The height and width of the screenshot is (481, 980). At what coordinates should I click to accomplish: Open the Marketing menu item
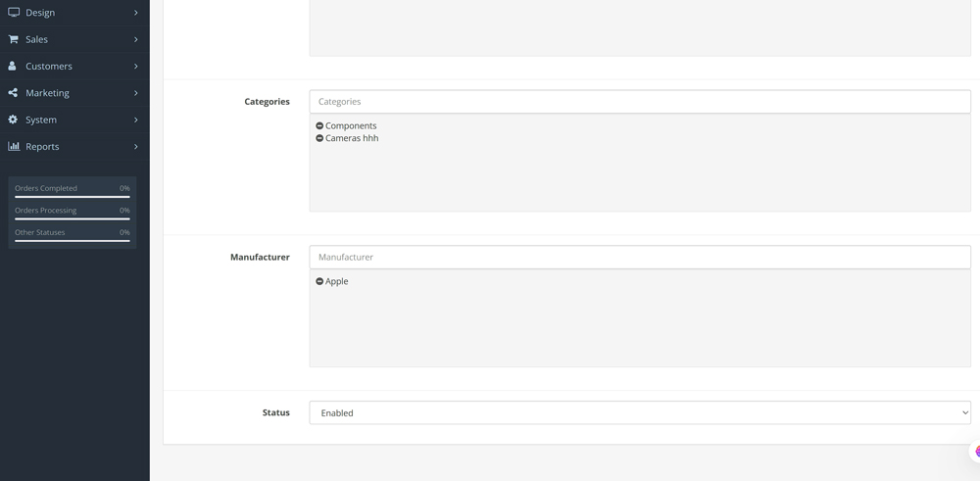coord(47,93)
